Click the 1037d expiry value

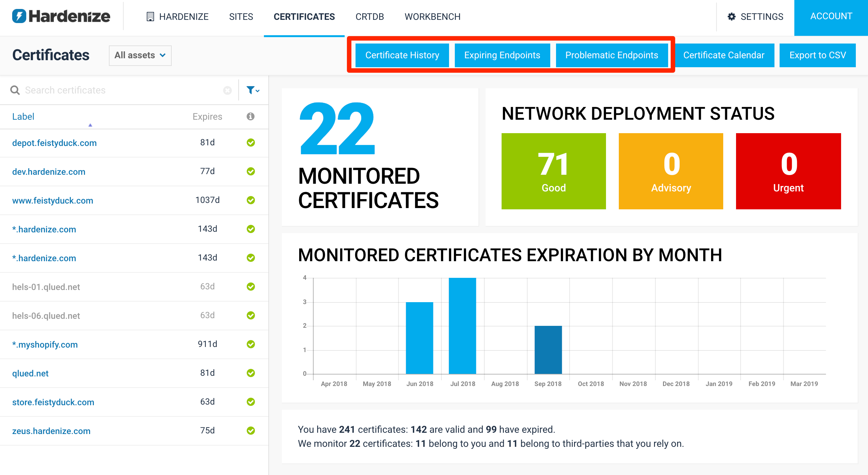click(207, 200)
